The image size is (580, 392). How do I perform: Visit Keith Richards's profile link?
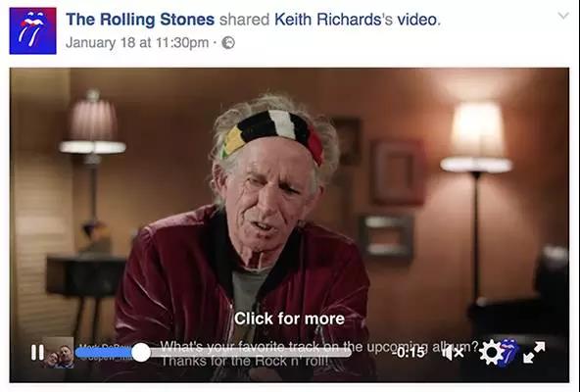[327, 20]
